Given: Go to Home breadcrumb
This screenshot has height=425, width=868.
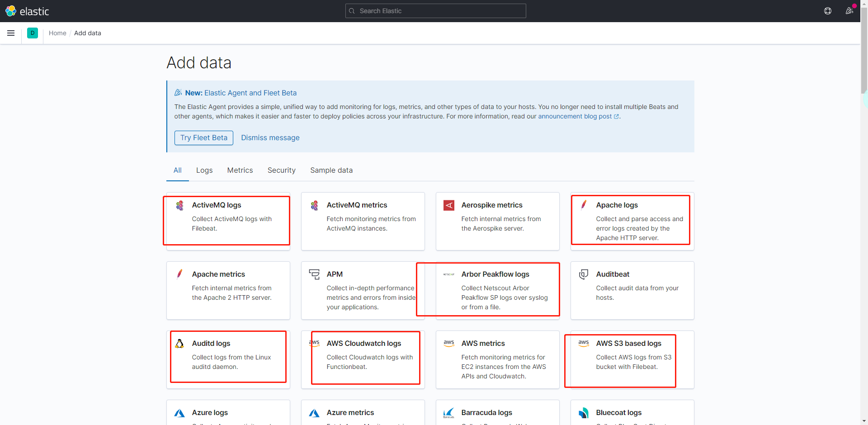Looking at the screenshot, I should 57,33.
